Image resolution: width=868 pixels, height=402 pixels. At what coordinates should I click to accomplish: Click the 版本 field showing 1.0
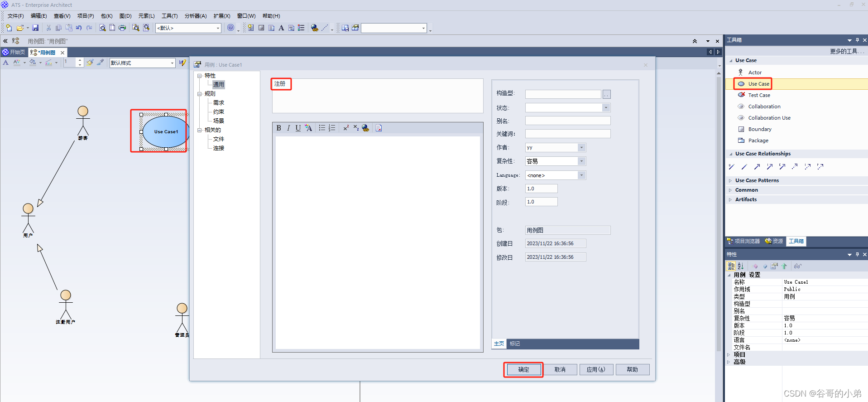(542, 189)
